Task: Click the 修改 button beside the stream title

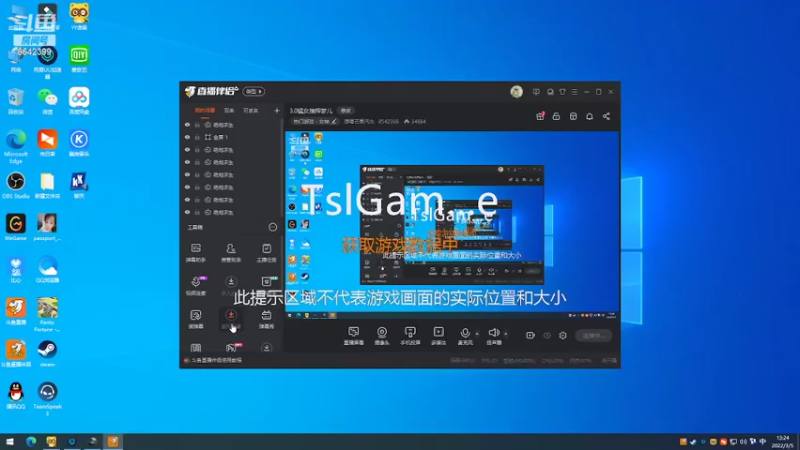Action: pyautogui.click(x=346, y=111)
